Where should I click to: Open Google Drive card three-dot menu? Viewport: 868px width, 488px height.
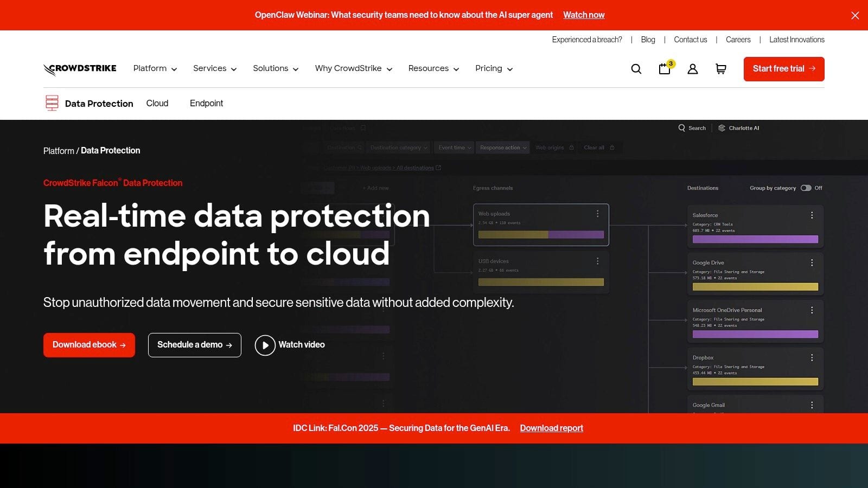812,262
